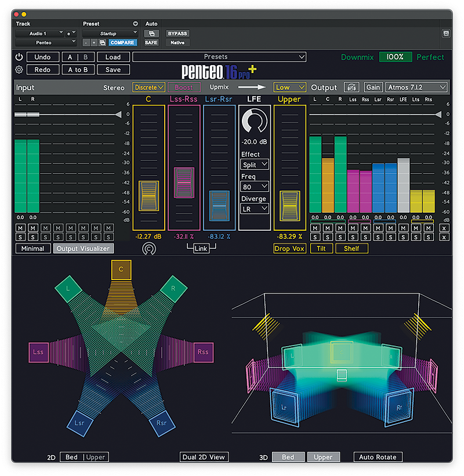Select the blue Lsr speaker in 2D view

point(79,423)
